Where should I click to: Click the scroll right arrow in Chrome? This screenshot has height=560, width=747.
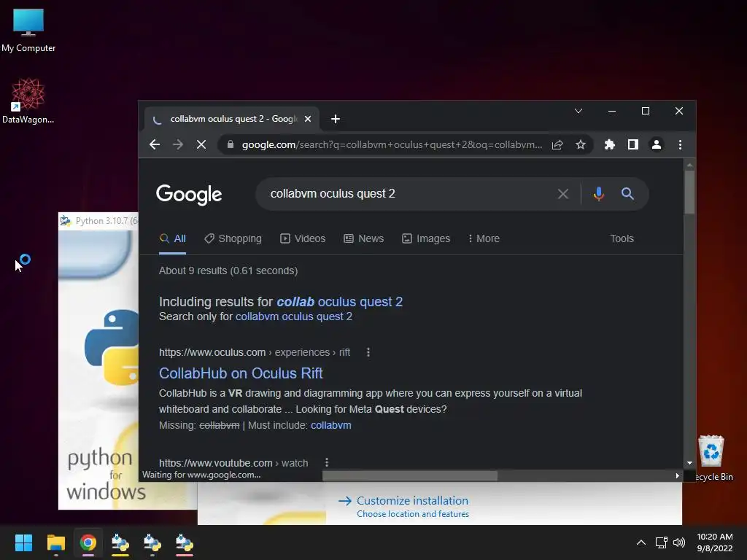[x=677, y=475]
